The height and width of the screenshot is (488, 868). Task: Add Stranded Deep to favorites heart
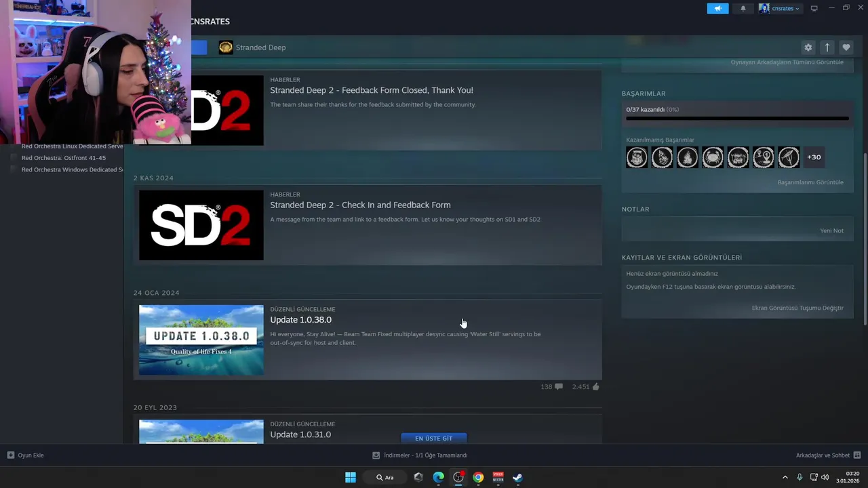[846, 47]
